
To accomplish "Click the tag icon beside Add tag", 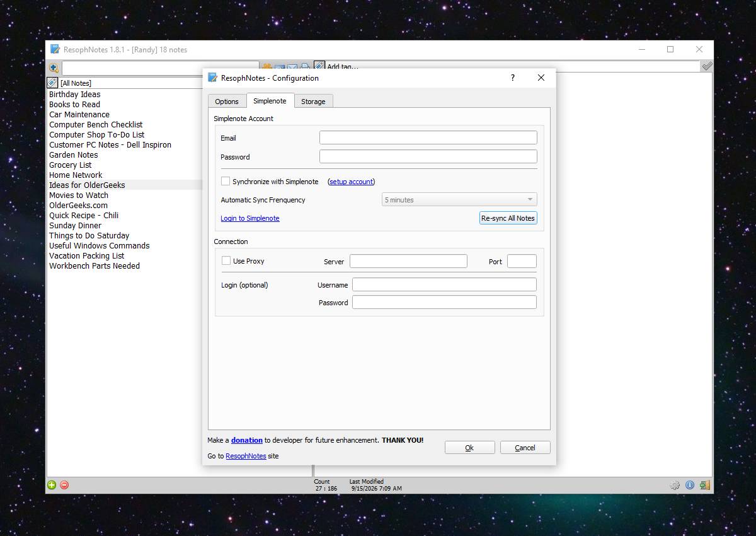I will tap(319, 66).
